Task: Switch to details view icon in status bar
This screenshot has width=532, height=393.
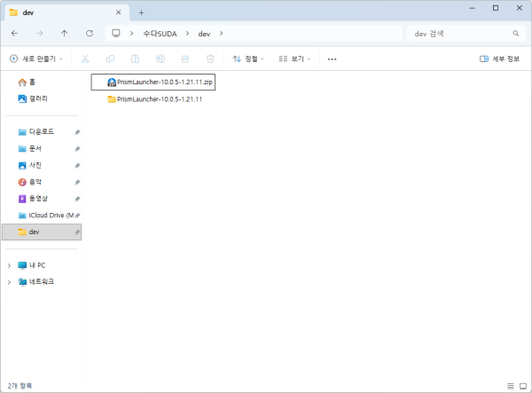Action: (511, 386)
